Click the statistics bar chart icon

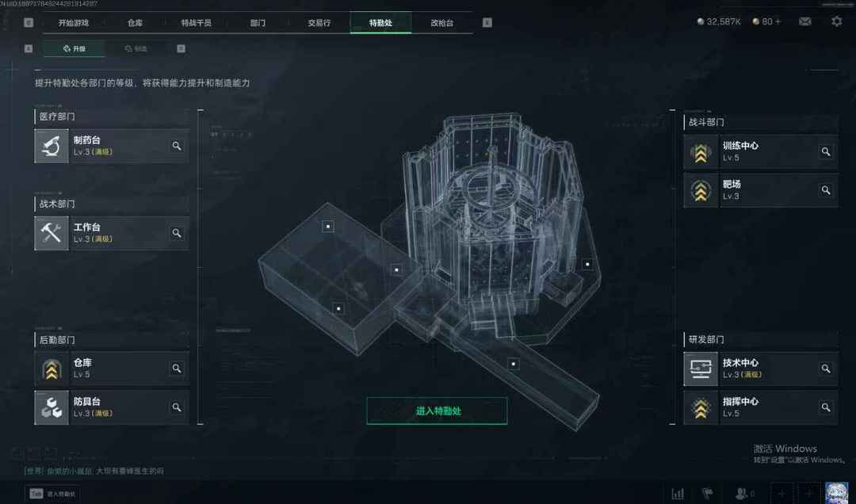tap(678, 494)
